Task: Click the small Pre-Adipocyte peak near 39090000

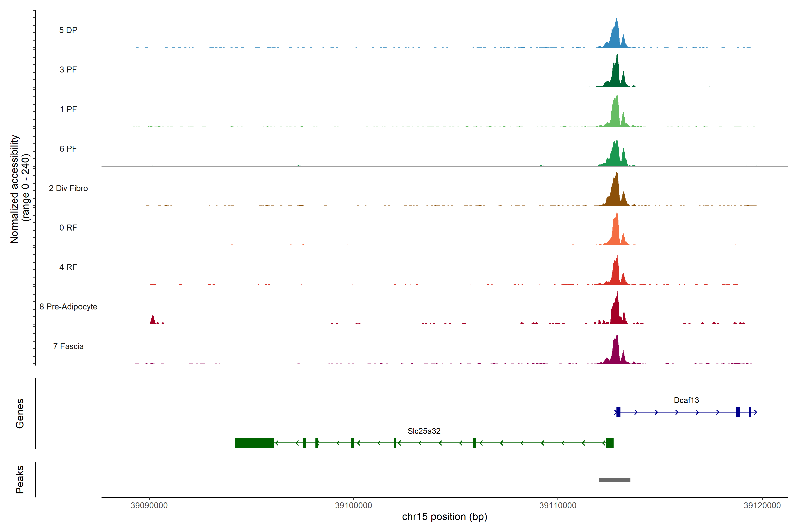Action: point(153,321)
